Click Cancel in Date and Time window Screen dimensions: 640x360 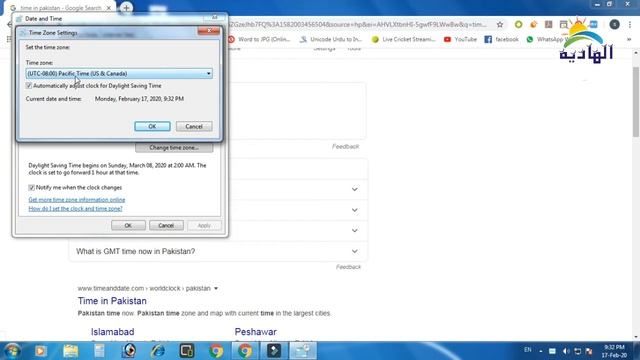166,225
